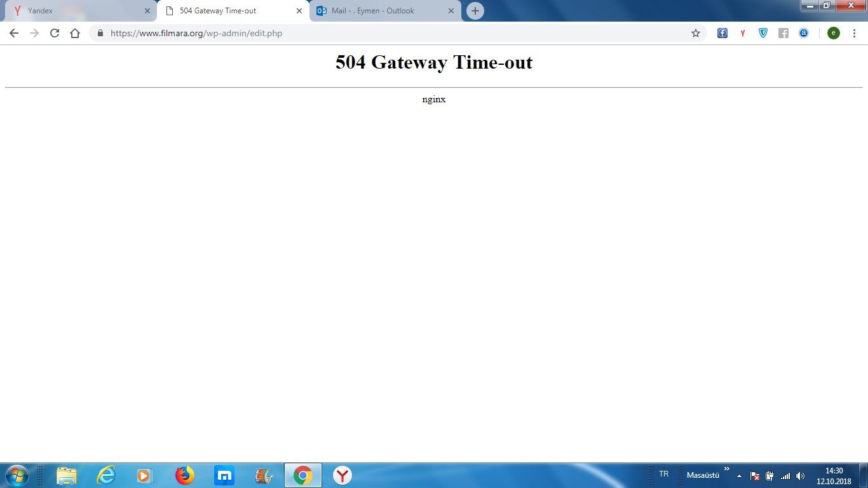Viewport: 868px width, 488px height.
Task: Click the browser back arrow
Action: point(14,33)
